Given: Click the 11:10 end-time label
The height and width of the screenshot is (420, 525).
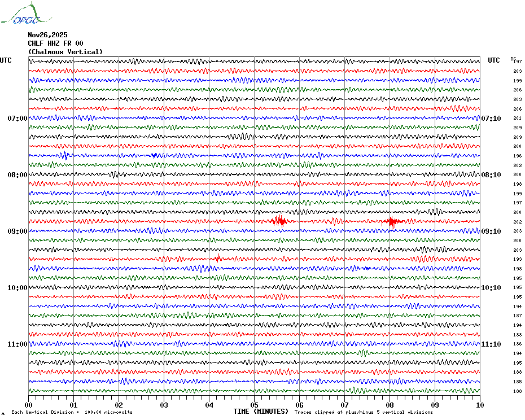Looking at the screenshot, I should pyautogui.click(x=491, y=344).
